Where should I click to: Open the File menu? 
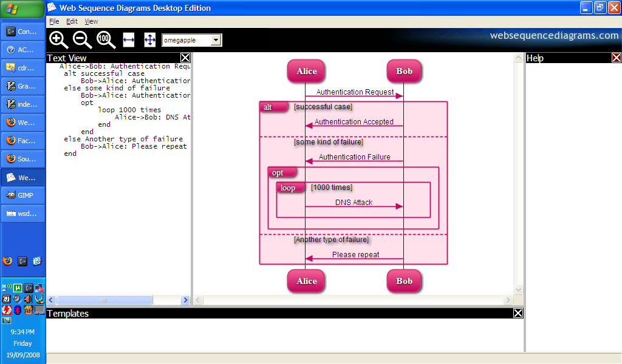click(54, 21)
